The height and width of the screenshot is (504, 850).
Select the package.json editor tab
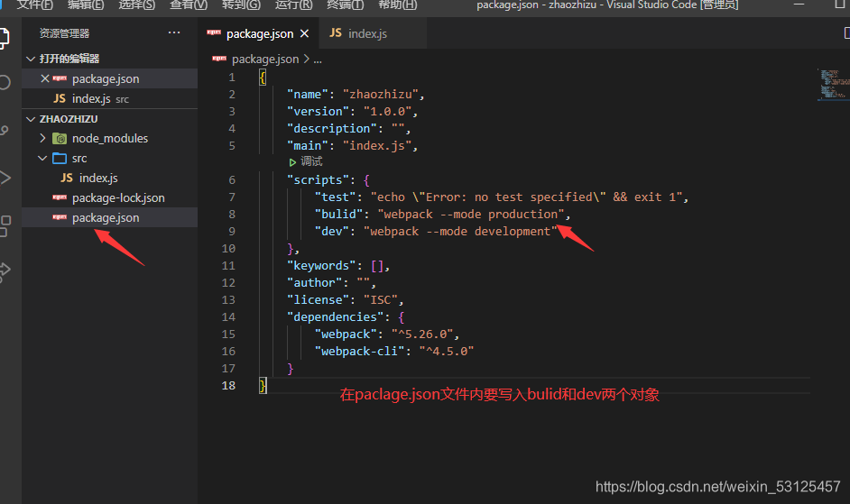(x=260, y=33)
